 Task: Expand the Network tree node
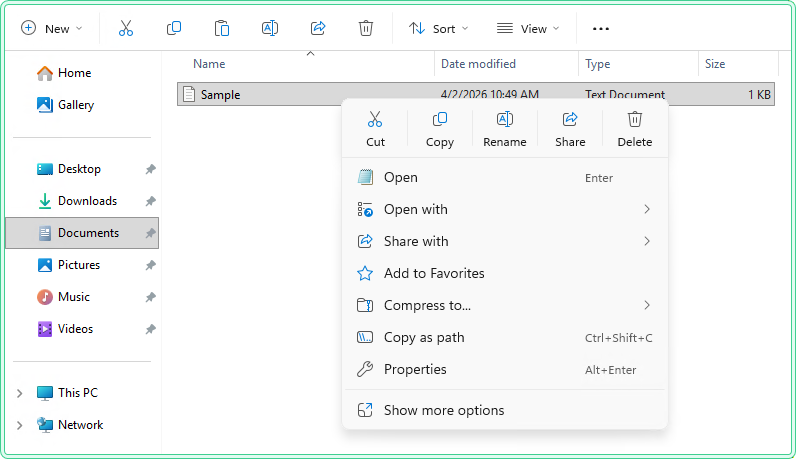[x=19, y=426]
